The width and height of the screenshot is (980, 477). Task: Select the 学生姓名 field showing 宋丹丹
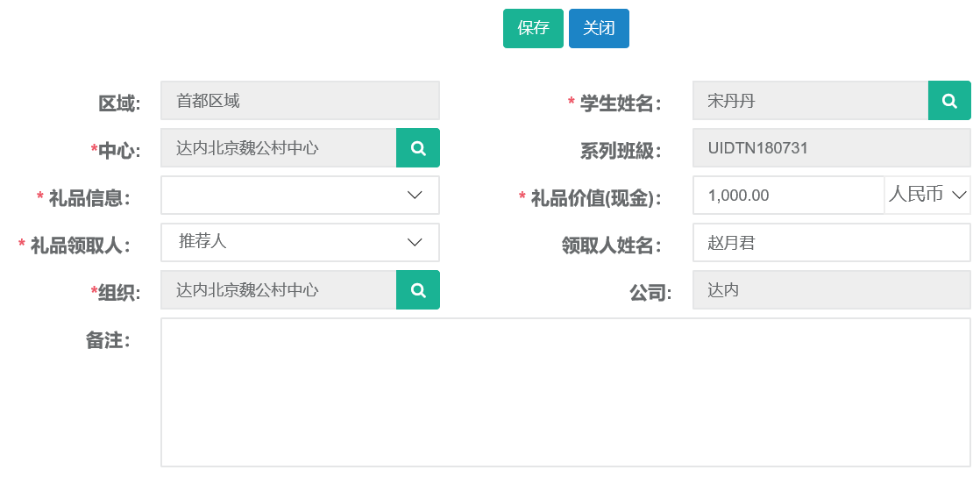810,101
